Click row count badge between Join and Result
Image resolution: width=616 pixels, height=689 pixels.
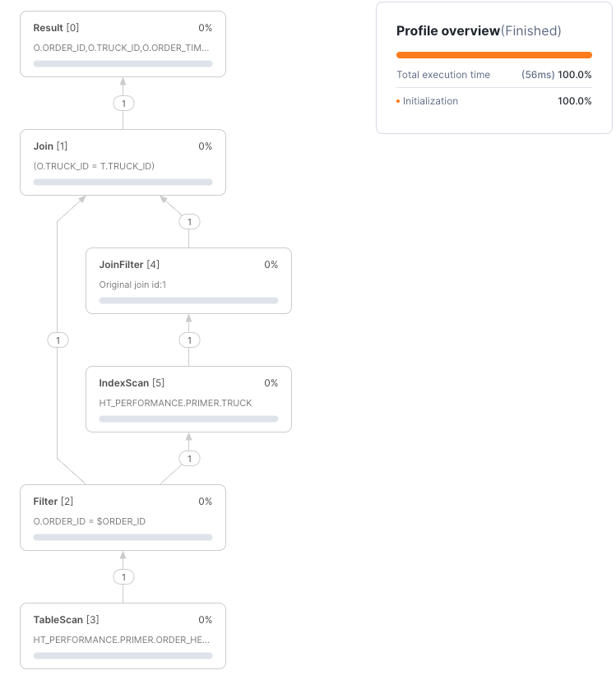pos(123,104)
